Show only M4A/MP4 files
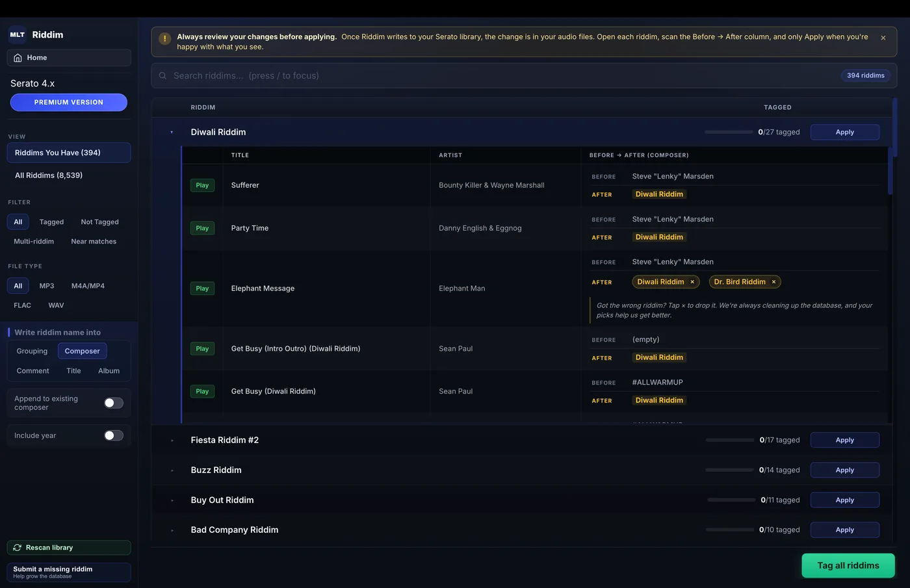This screenshot has height=588, width=910. coord(88,286)
